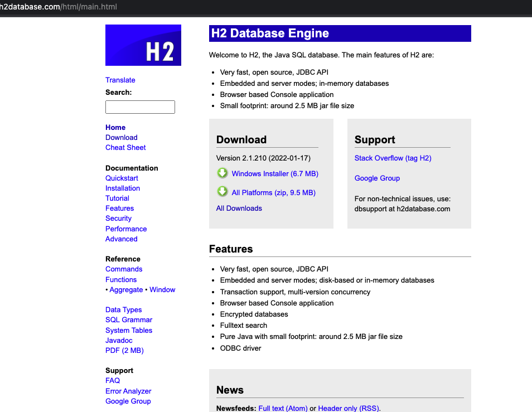Click the Encrypted databases list item
The height and width of the screenshot is (412, 532).
tap(254, 314)
